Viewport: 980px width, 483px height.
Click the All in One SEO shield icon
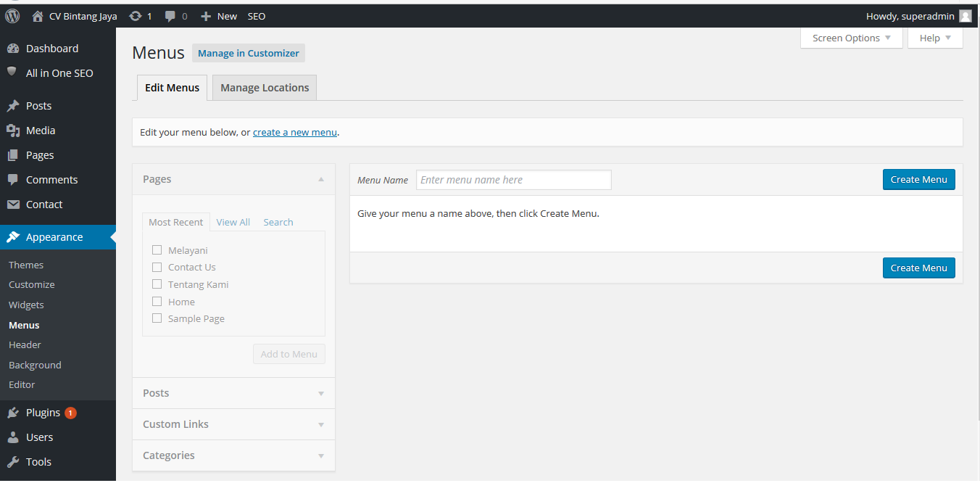coord(12,72)
